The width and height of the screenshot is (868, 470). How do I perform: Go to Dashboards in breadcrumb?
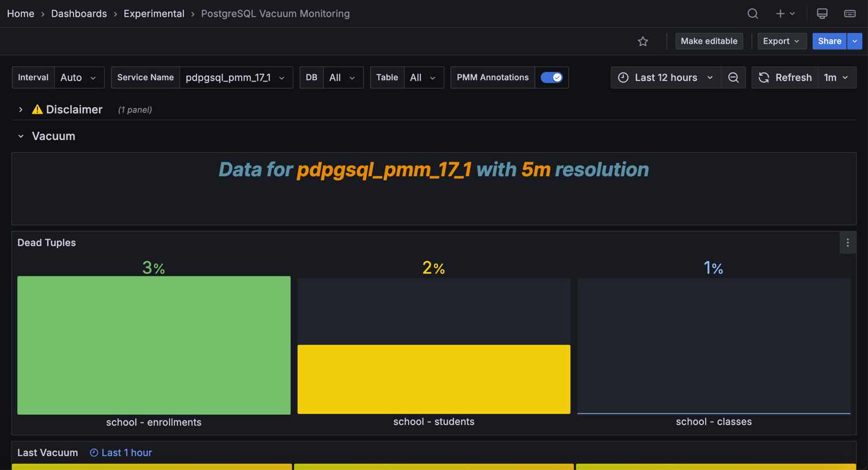79,13
